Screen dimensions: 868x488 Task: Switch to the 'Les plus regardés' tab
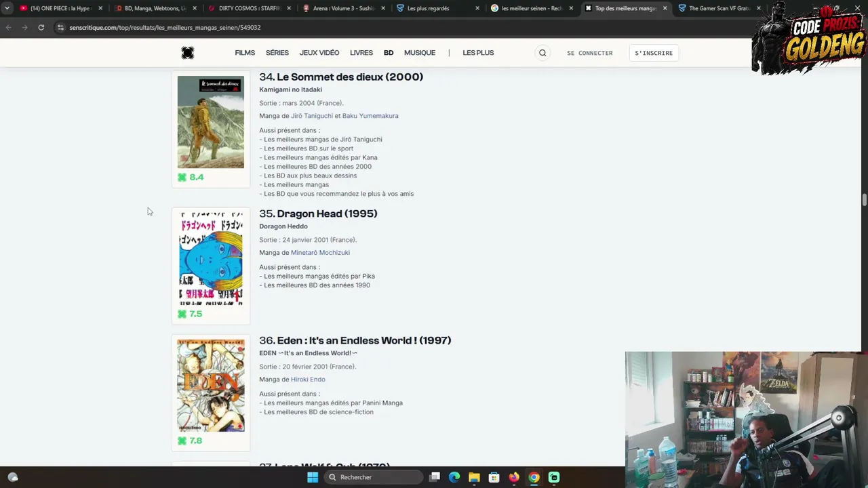point(436,8)
